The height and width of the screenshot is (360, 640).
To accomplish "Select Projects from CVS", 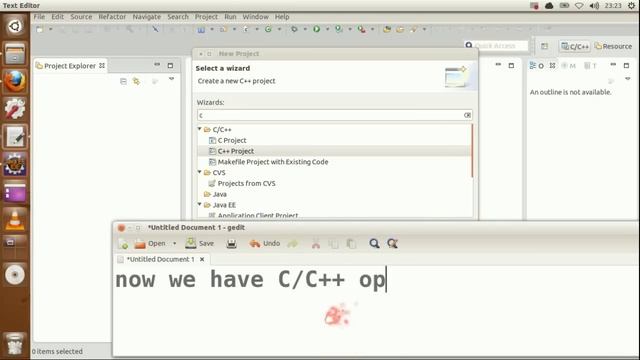I will click(x=247, y=184).
